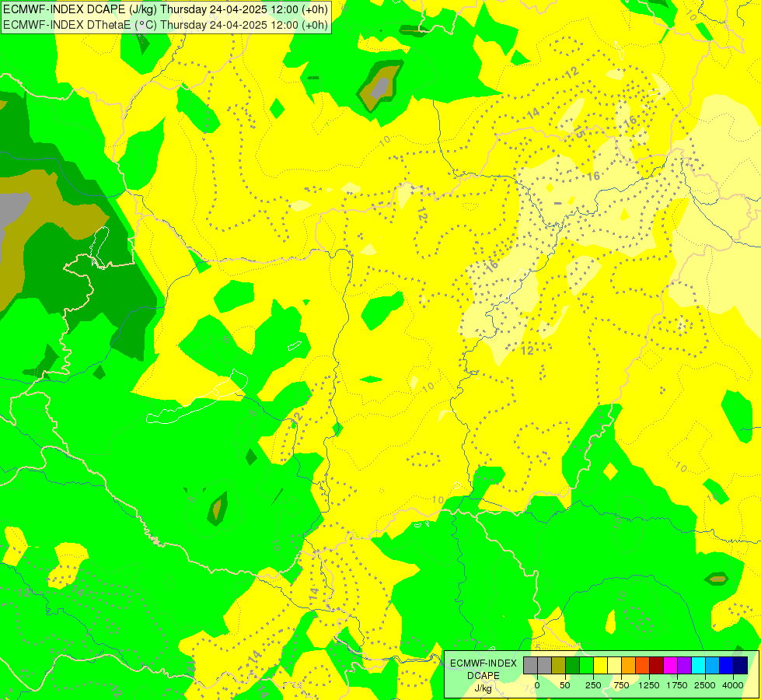The width and height of the screenshot is (761, 700).
Task: Click the DCAPE label in the legend
Action: pyautogui.click(x=483, y=676)
